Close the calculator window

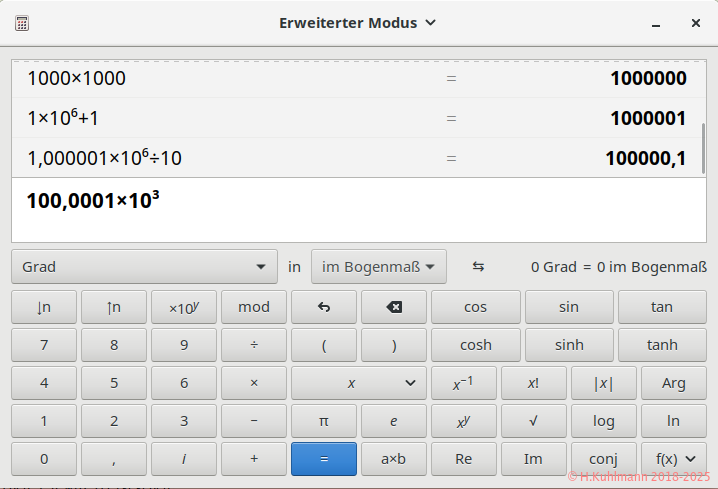point(696,23)
